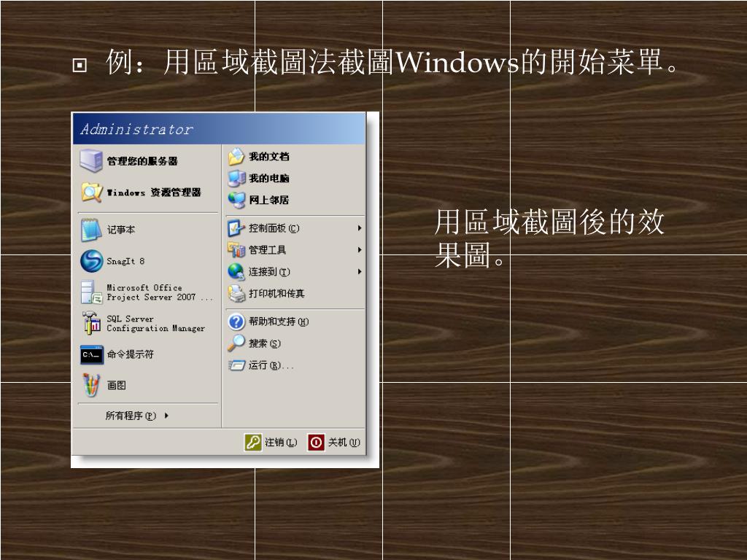Click the 注销(L) button label
Viewport: 747px width, 560px height.
(281, 443)
